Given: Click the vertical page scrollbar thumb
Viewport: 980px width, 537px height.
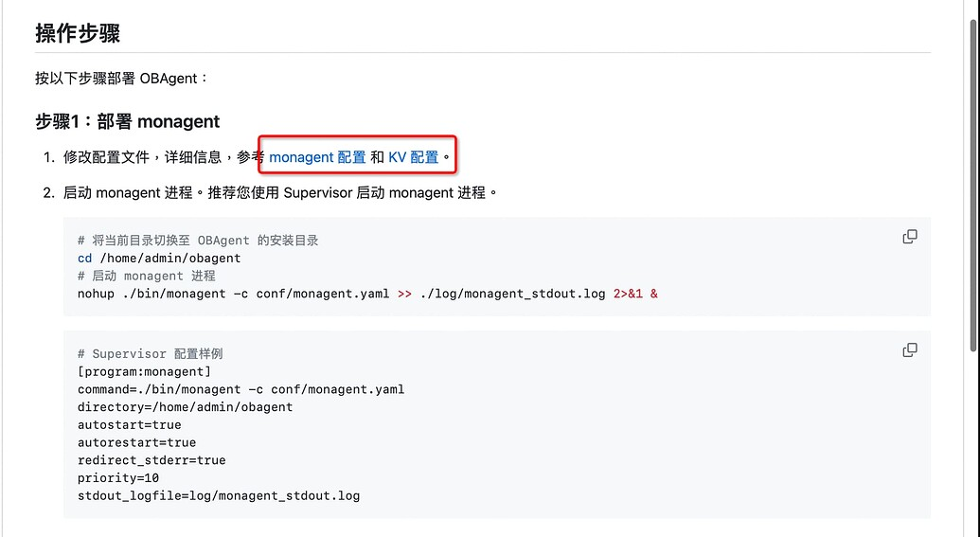Looking at the screenshot, I should click(x=973, y=185).
